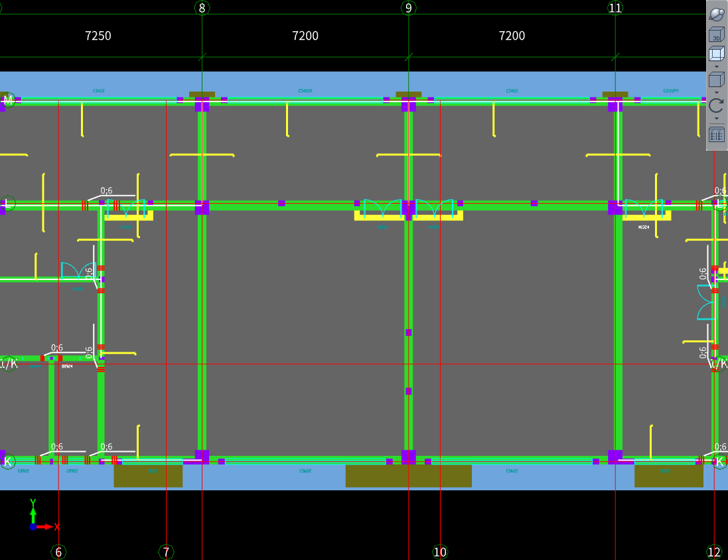Select double door left of axis 9
Viewport: 728px width, 560px height.
pyautogui.click(x=382, y=208)
